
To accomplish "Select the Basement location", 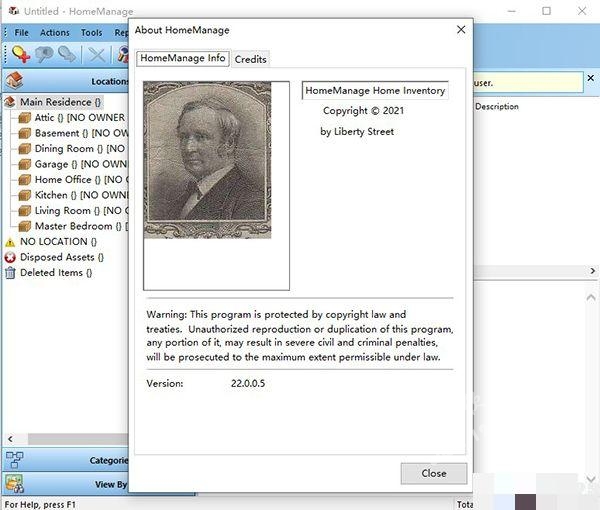I will tap(82, 133).
